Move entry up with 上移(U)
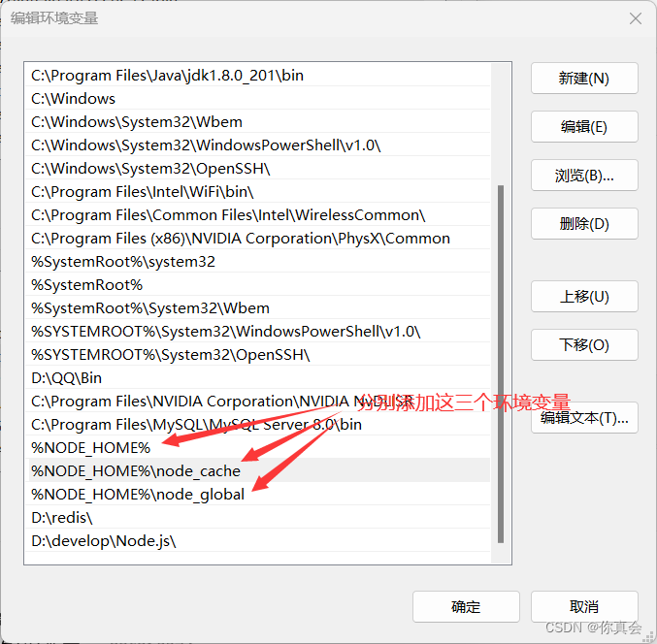This screenshot has width=657, height=644. 584,297
